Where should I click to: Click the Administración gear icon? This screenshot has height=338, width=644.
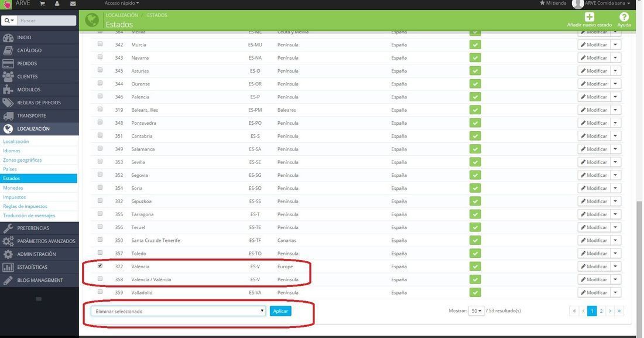[x=8, y=254]
